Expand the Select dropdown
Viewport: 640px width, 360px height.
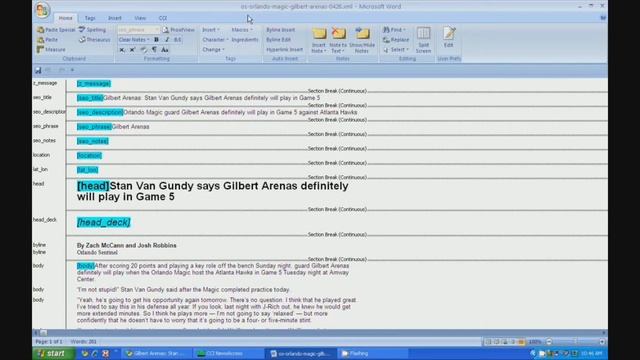click(x=396, y=49)
